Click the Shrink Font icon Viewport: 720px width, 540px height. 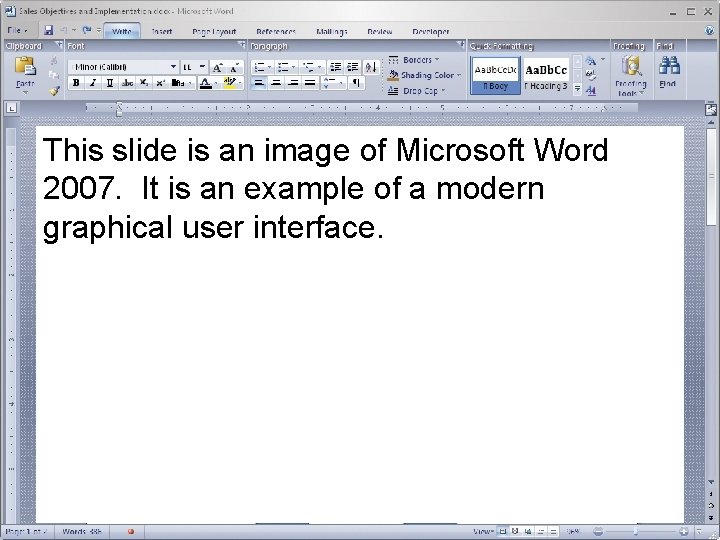(x=234, y=68)
